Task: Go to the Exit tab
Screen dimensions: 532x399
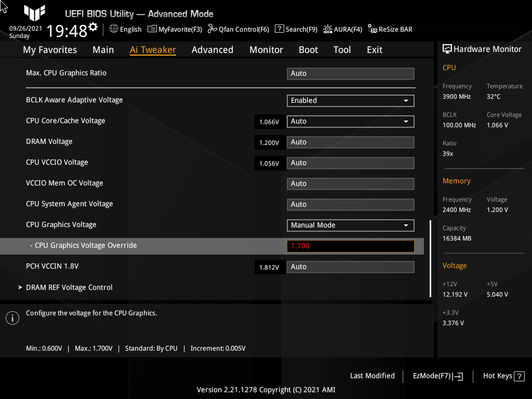Action: pyautogui.click(x=374, y=49)
